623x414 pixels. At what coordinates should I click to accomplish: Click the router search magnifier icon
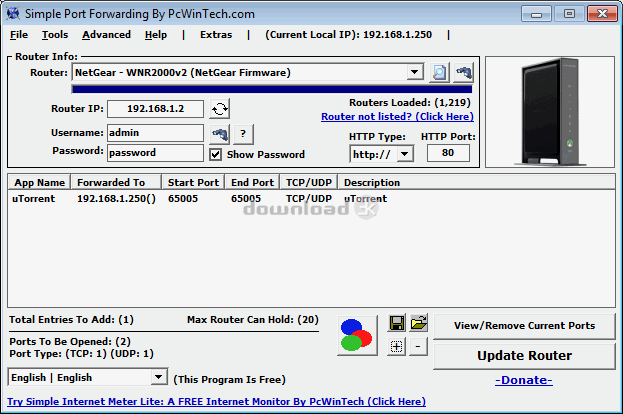pyautogui.click(x=439, y=72)
